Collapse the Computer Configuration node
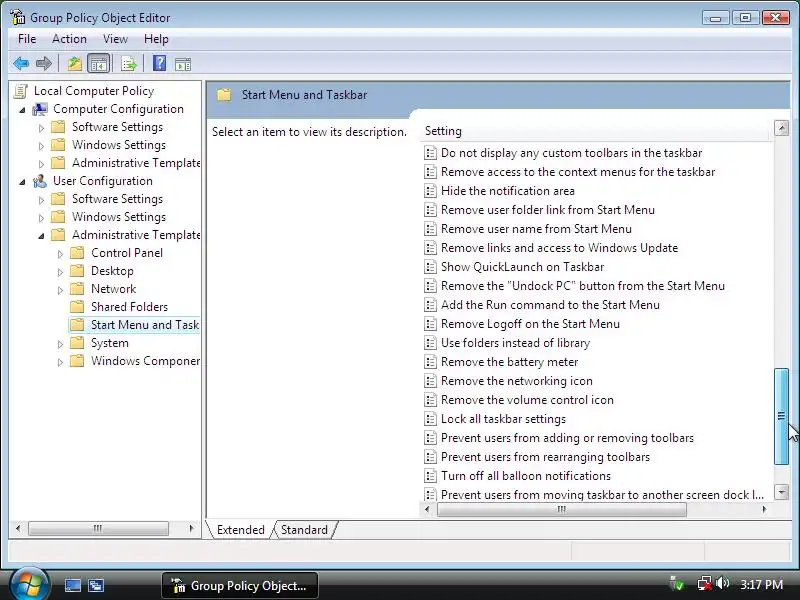800x600 pixels. pos(22,110)
